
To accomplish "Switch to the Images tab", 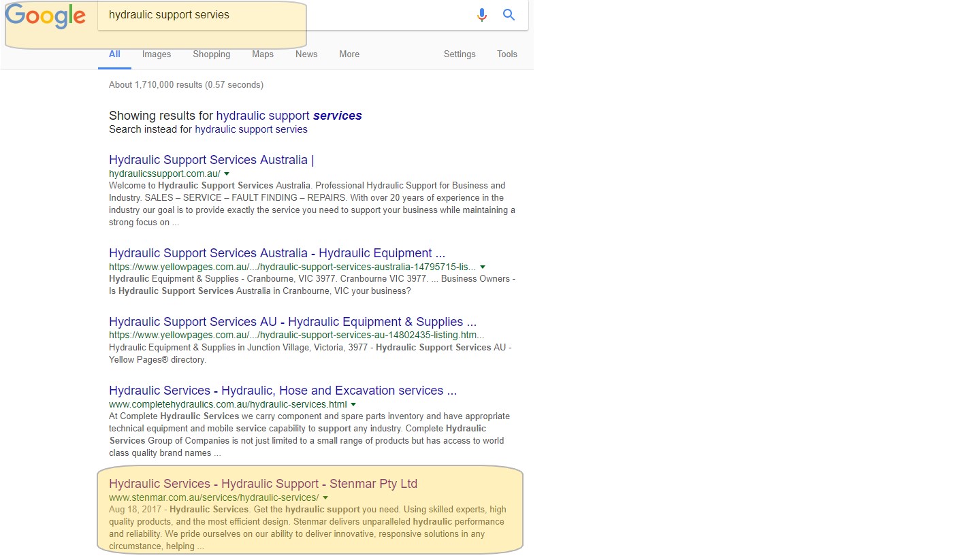I will tap(157, 54).
